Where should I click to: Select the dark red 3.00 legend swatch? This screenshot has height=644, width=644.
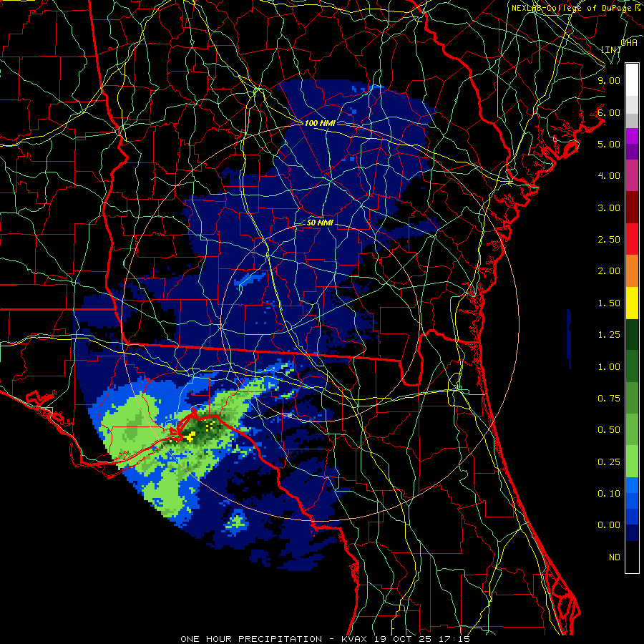pos(632,208)
